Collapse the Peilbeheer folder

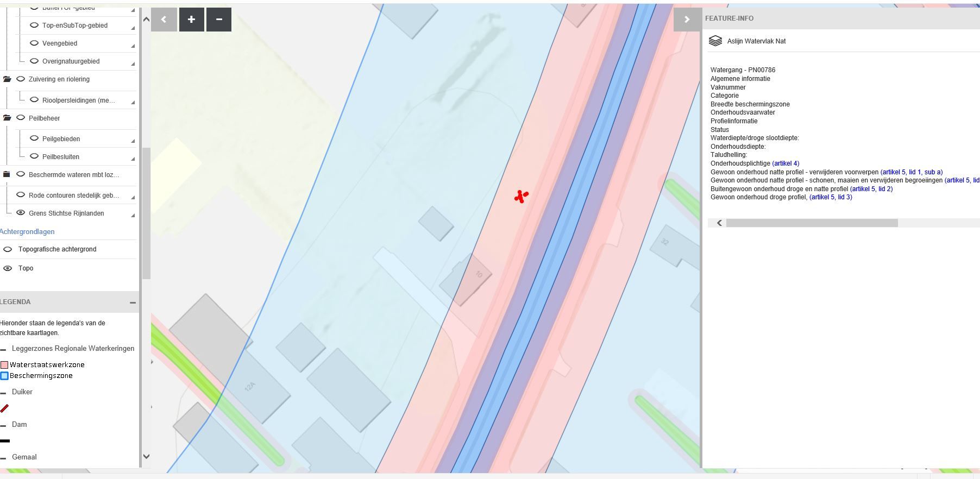pyautogui.click(x=7, y=118)
